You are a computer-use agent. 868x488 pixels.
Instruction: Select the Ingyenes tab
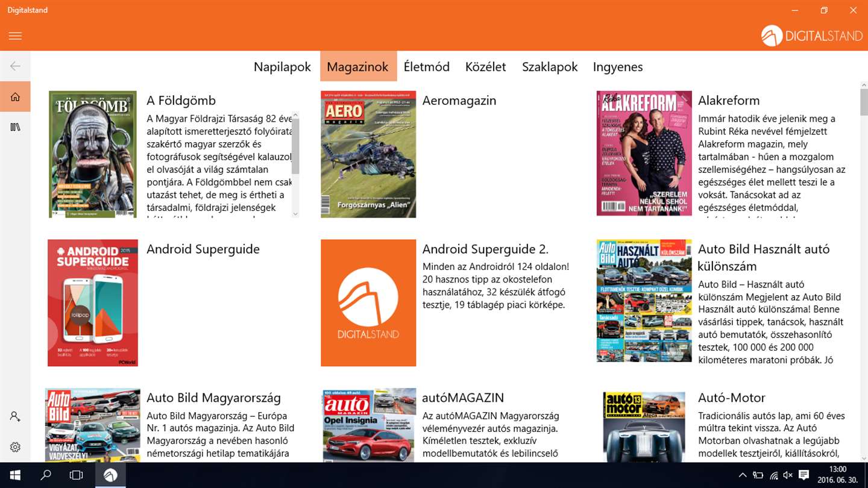pos(618,67)
